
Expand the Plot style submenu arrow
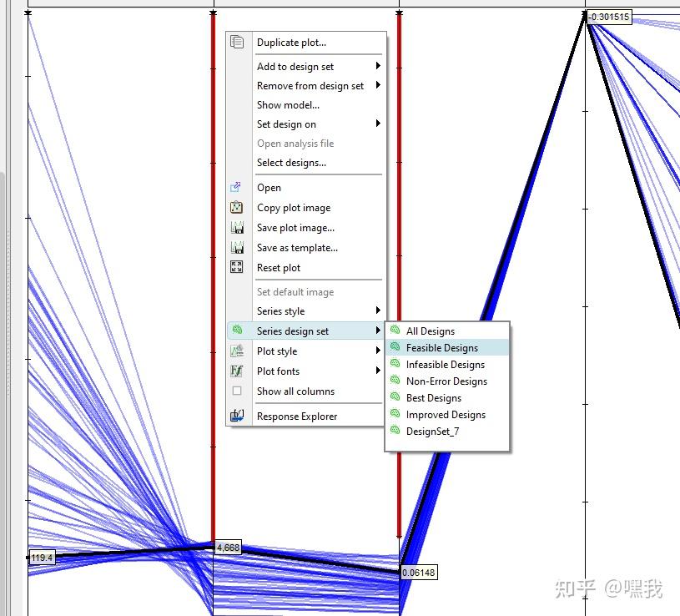click(378, 350)
